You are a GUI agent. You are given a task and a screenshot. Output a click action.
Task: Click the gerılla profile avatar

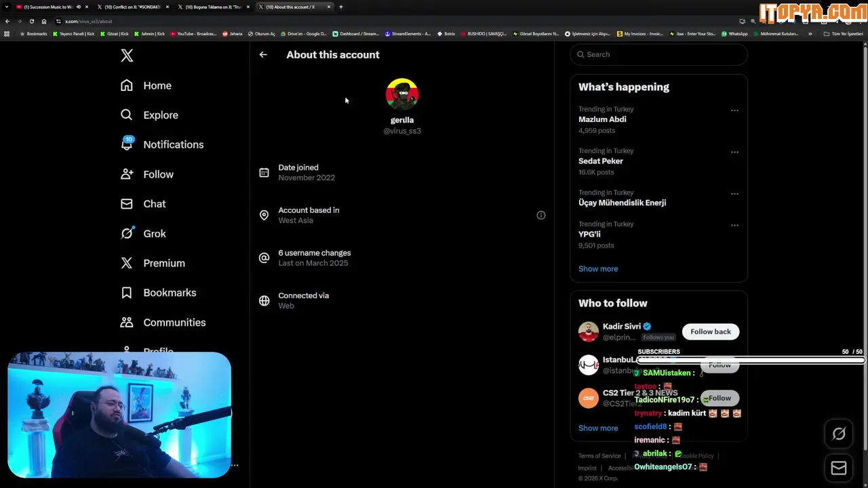[x=402, y=94]
